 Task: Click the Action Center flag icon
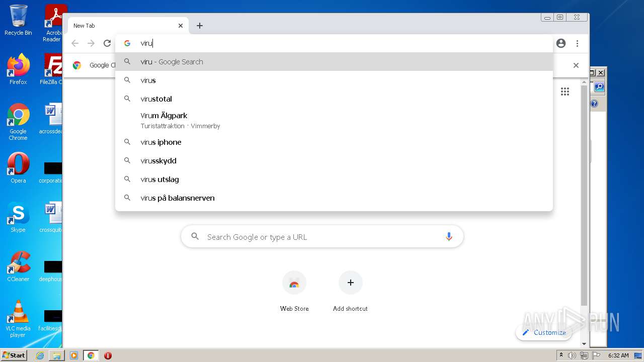[x=596, y=355]
